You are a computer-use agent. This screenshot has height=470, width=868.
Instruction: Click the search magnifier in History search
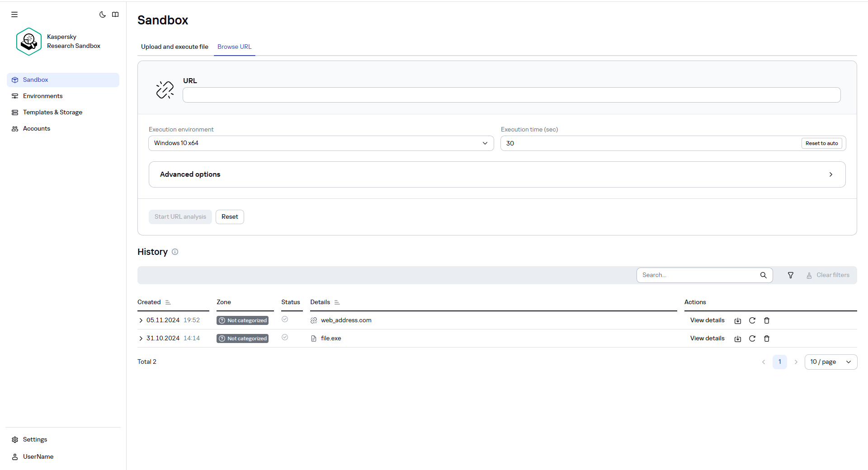point(763,275)
